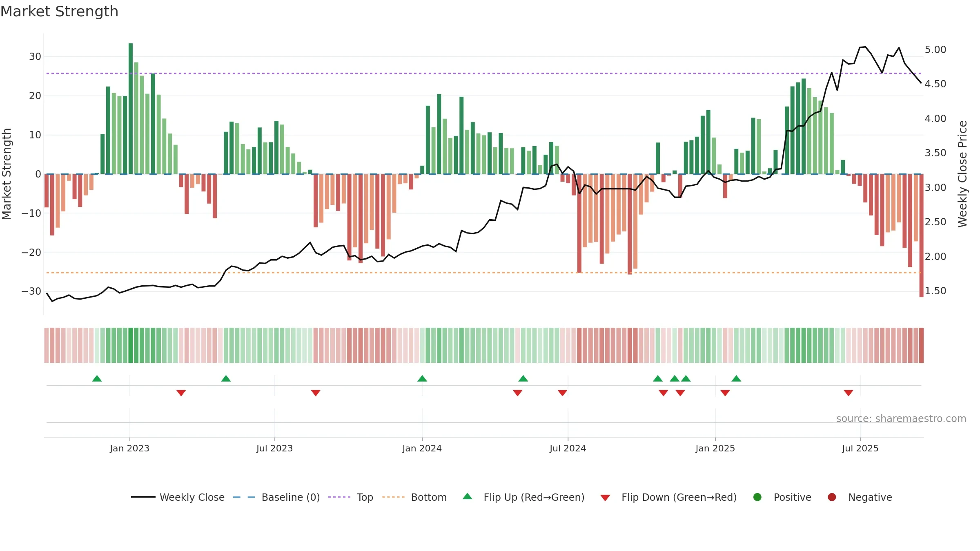Image resolution: width=980 pixels, height=551 pixels.
Task: Click the earliest red flip-down triangle after Jan 2023
Action: point(181,393)
